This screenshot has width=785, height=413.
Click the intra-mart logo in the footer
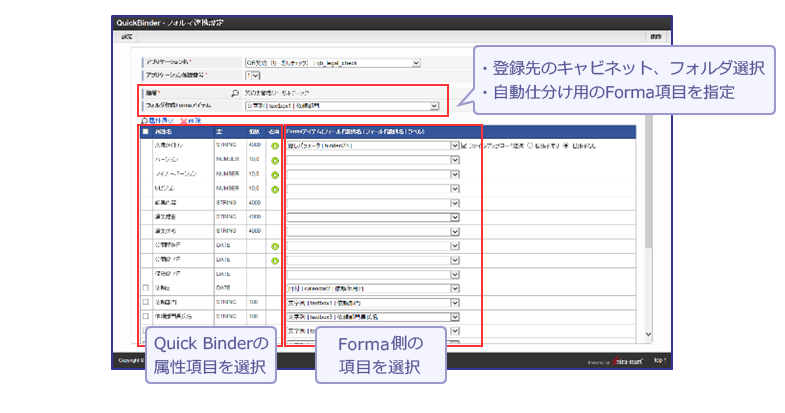[x=627, y=360]
